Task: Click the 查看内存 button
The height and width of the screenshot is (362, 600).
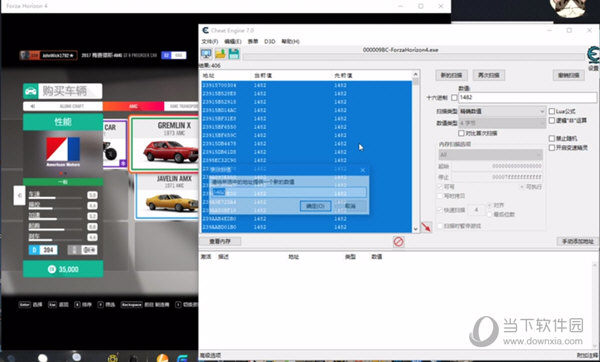Action: point(220,241)
